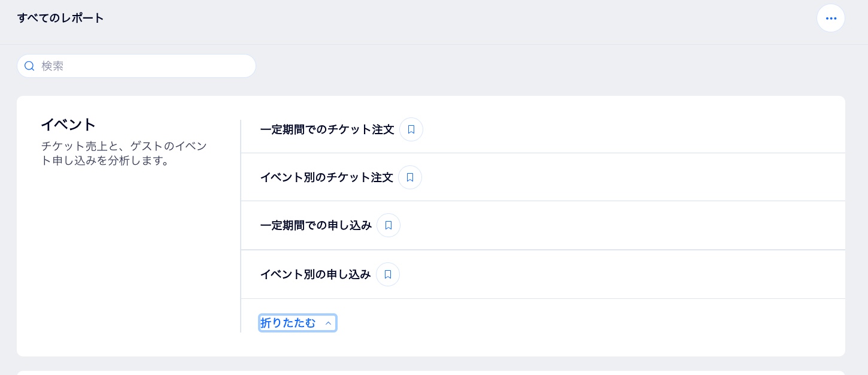Collapse the イベント report list
This screenshot has width=868, height=375.
tap(288, 323)
